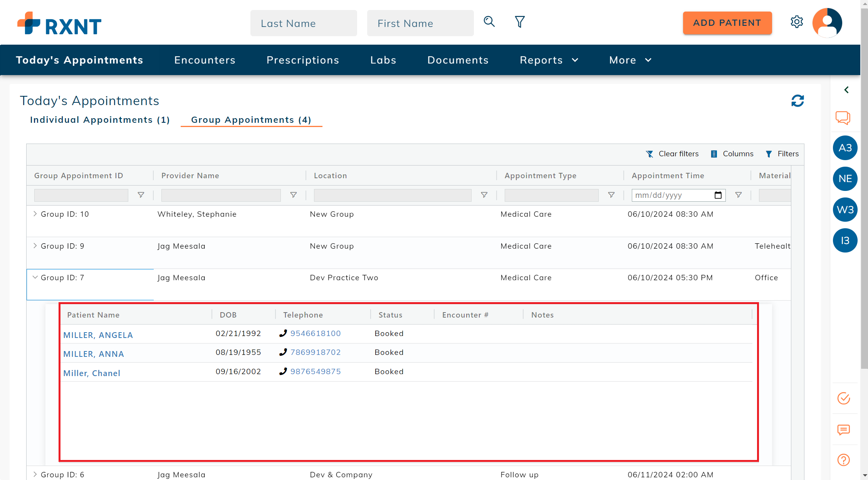The width and height of the screenshot is (868, 480).
Task: Open the Prescriptions nav item
Action: [x=303, y=60]
